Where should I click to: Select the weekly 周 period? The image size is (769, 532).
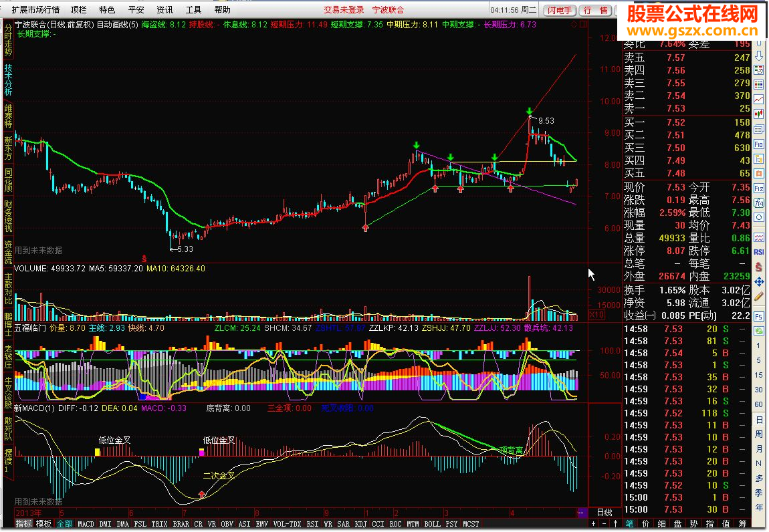point(759,434)
